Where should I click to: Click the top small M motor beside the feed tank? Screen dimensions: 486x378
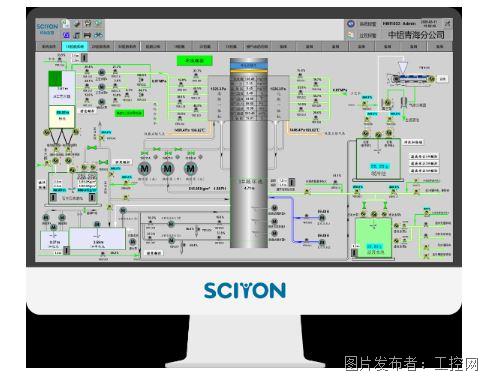click(x=102, y=72)
